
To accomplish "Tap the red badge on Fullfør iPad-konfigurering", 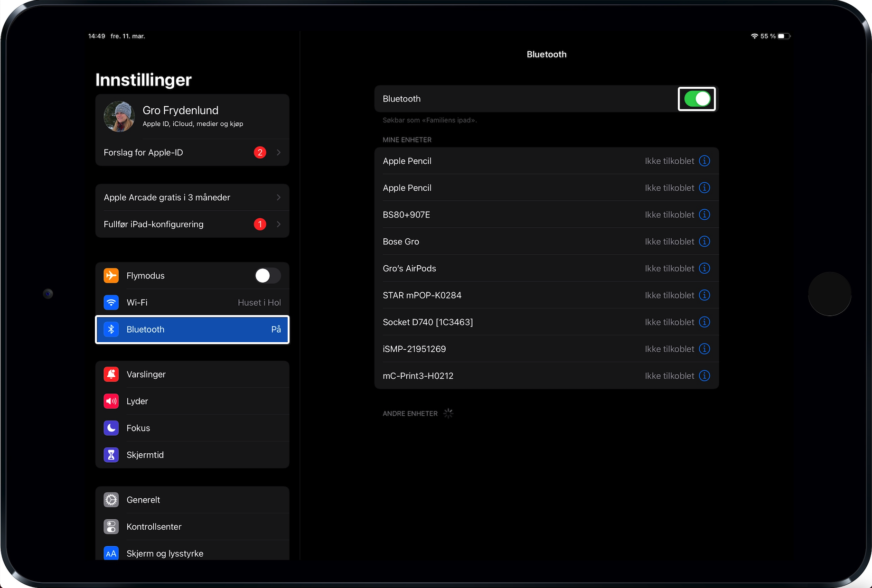I will point(260,224).
